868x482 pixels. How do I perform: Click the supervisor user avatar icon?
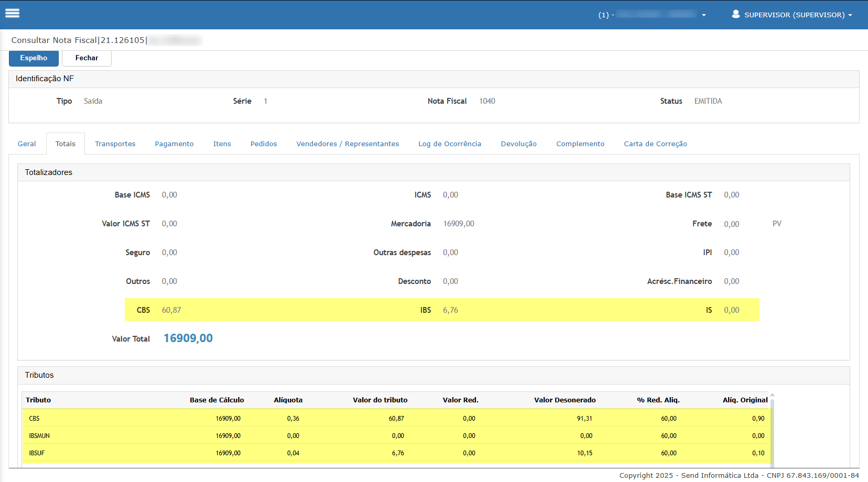735,14
